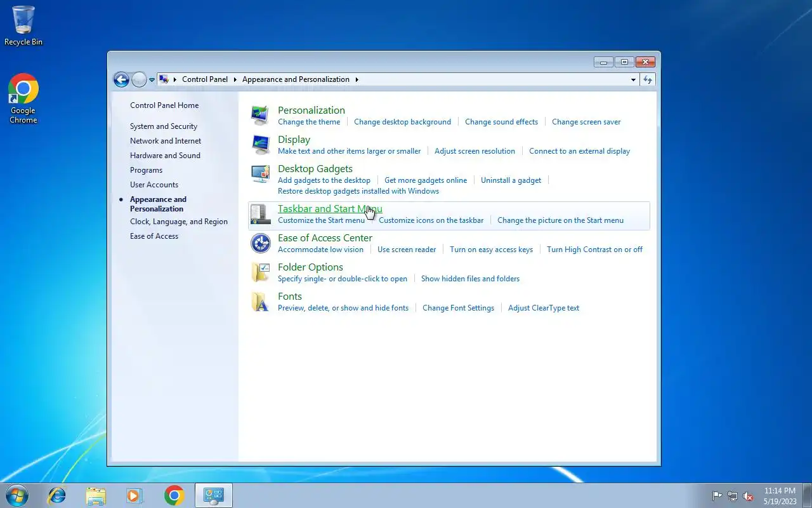Open the recent pages dropdown arrow
The image size is (812, 508).
tap(152, 80)
